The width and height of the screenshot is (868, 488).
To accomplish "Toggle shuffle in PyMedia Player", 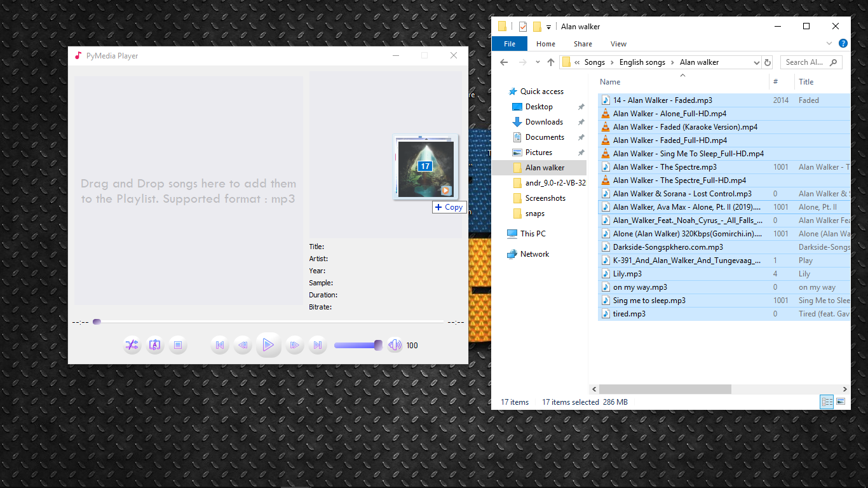I will pos(132,345).
